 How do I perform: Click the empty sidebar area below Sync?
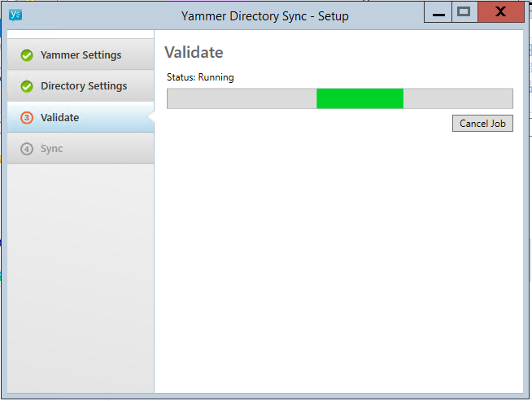coord(80,277)
